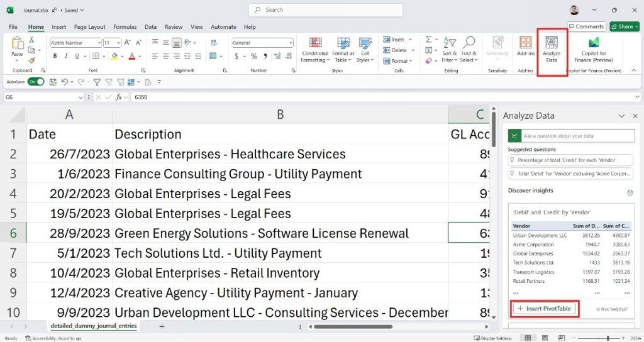Click the Wrap Text icon
The height and width of the screenshot is (342, 644).
[214, 43]
